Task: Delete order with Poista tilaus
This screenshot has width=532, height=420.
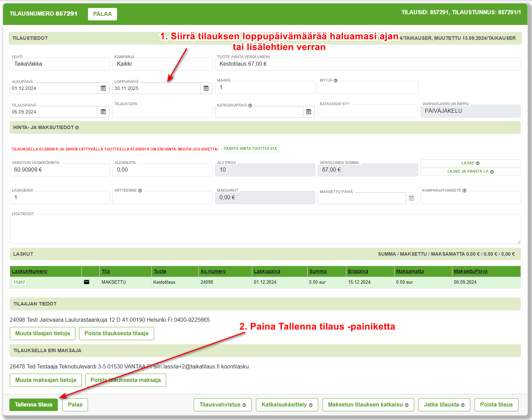Action: click(x=496, y=405)
